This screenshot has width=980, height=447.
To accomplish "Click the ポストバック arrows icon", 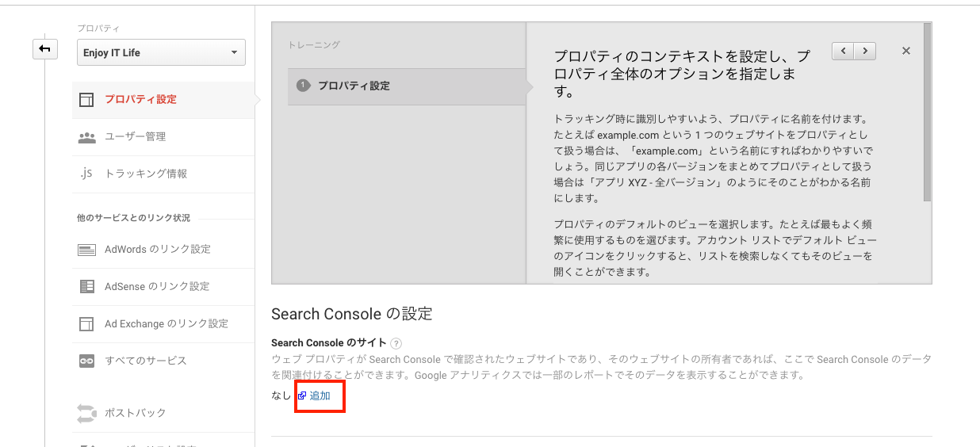I will click(86, 413).
